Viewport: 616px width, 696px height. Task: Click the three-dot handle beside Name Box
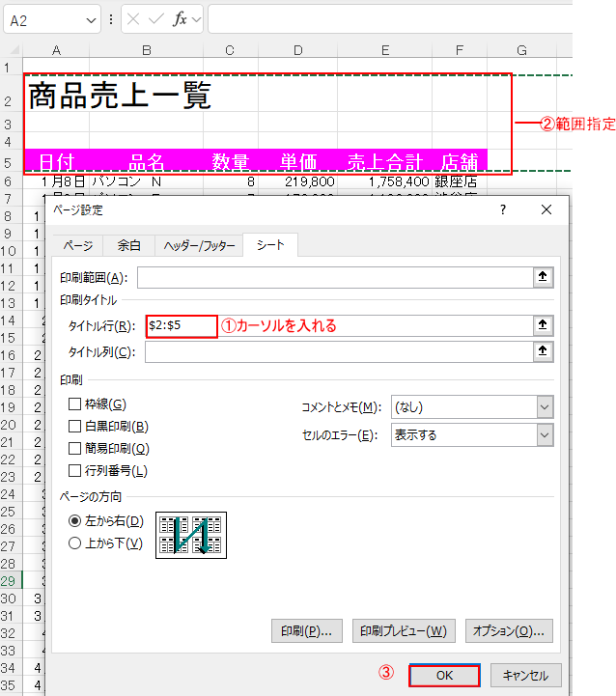(x=111, y=19)
